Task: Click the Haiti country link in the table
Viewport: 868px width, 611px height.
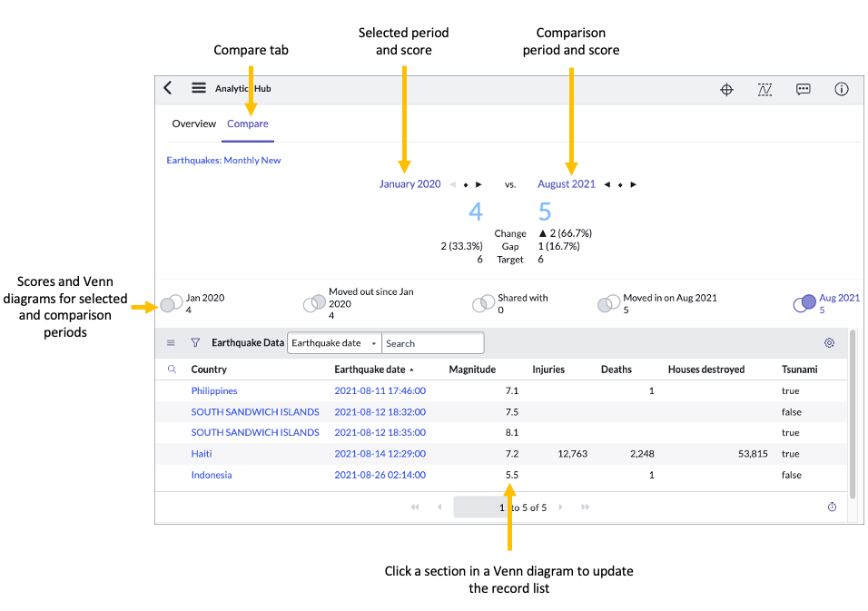Action: [x=201, y=453]
